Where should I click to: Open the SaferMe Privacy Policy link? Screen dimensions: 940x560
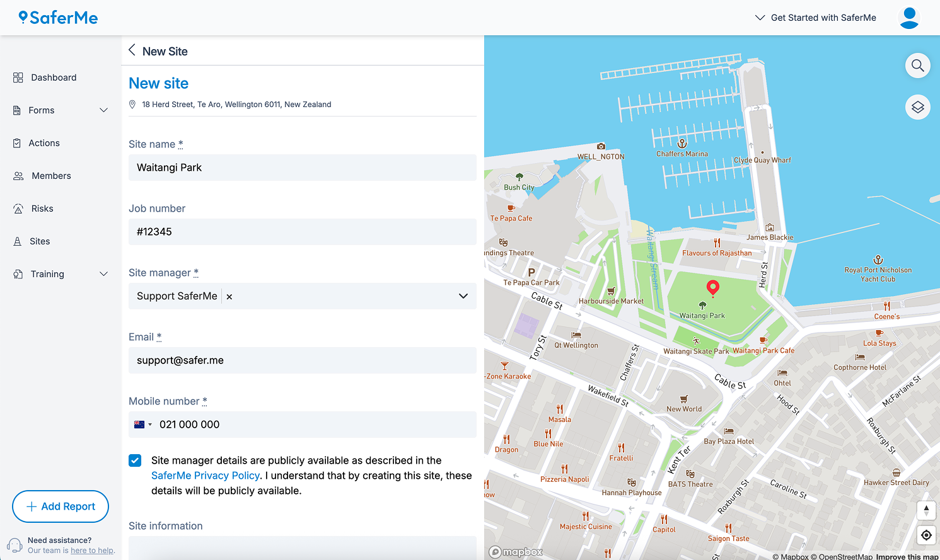(x=205, y=476)
